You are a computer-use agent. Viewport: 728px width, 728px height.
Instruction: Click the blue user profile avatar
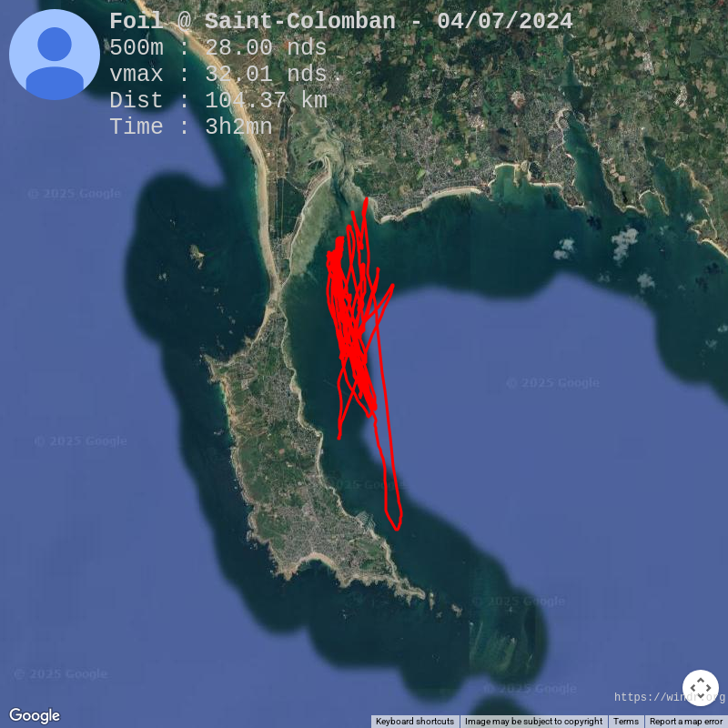tap(55, 55)
